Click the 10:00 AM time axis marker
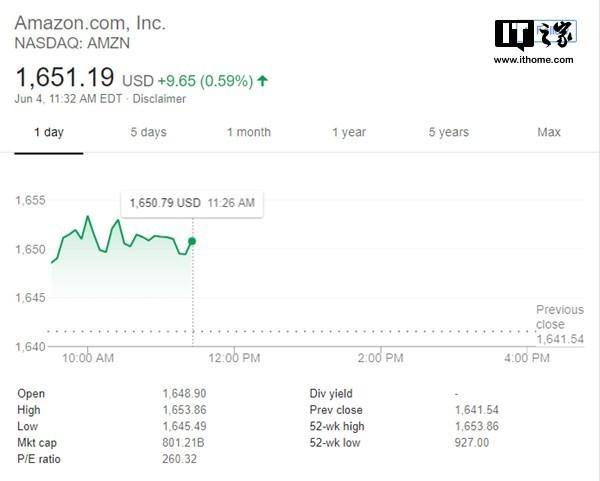600x481 pixels. [x=88, y=358]
